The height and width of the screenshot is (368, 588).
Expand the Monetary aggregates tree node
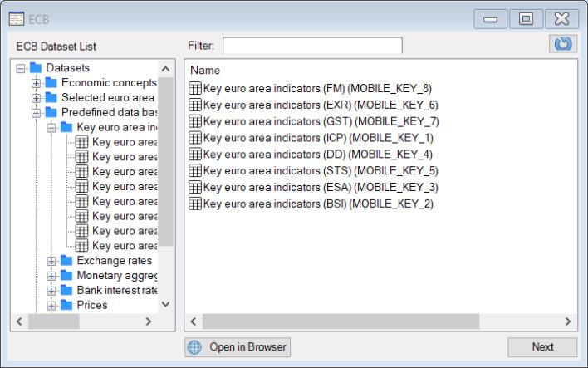[x=51, y=276]
